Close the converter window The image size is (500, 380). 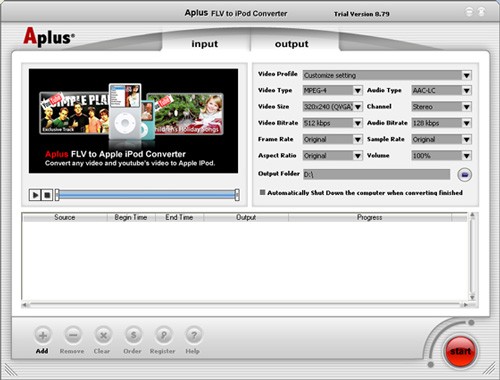(x=481, y=12)
